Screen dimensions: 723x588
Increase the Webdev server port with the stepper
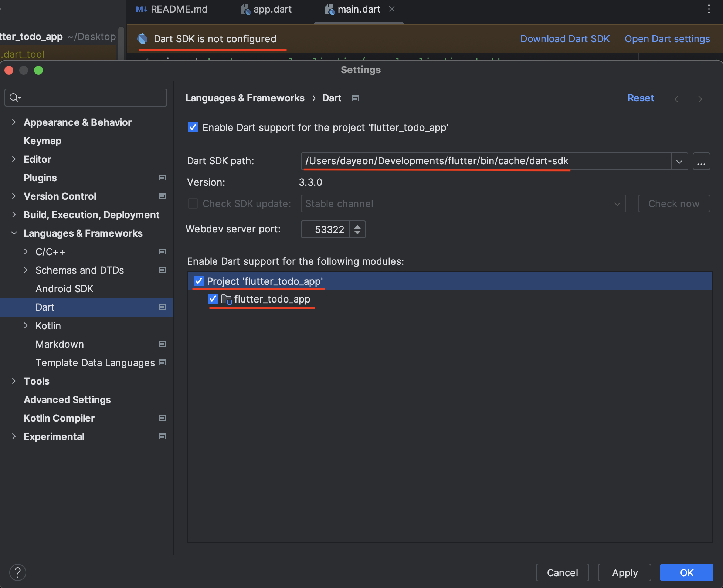[357, 226]
